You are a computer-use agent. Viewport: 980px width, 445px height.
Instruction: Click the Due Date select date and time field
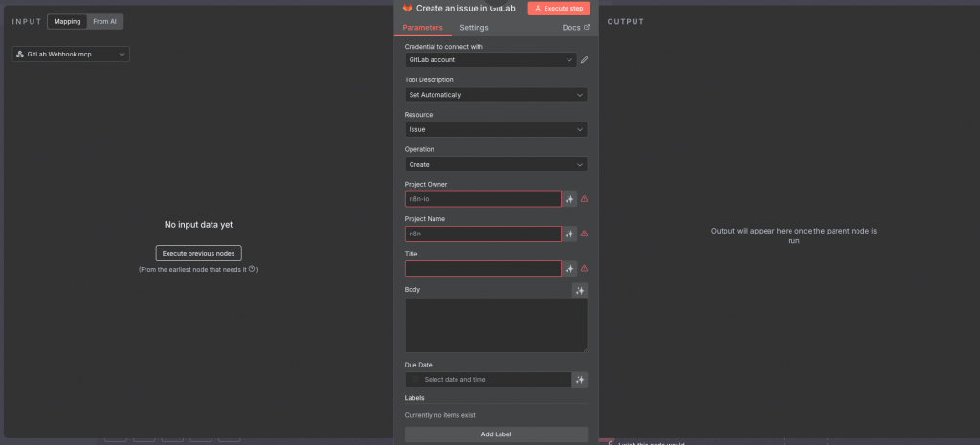pos(488,379)
